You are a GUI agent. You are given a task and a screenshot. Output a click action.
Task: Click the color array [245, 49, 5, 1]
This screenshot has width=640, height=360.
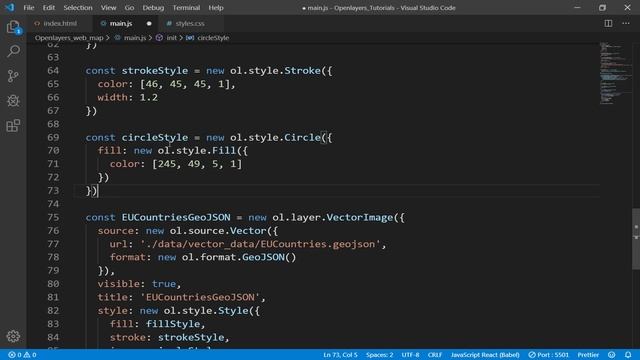(x=197, y=164)
